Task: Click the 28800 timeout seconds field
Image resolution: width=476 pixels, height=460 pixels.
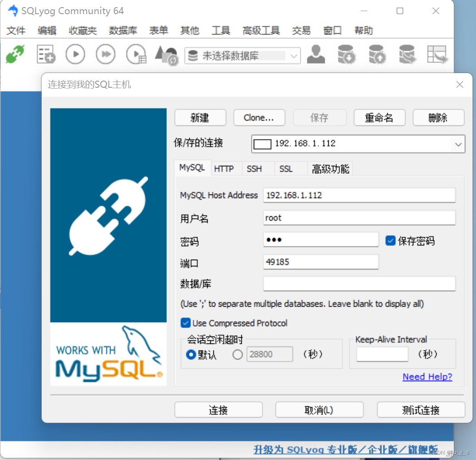Action: [270, 354]
